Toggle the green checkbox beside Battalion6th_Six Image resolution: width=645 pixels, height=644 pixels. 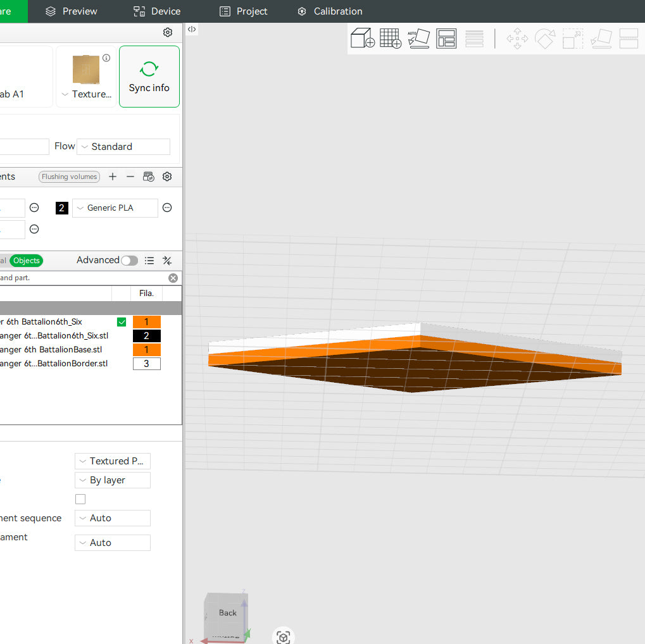point(122,322)
